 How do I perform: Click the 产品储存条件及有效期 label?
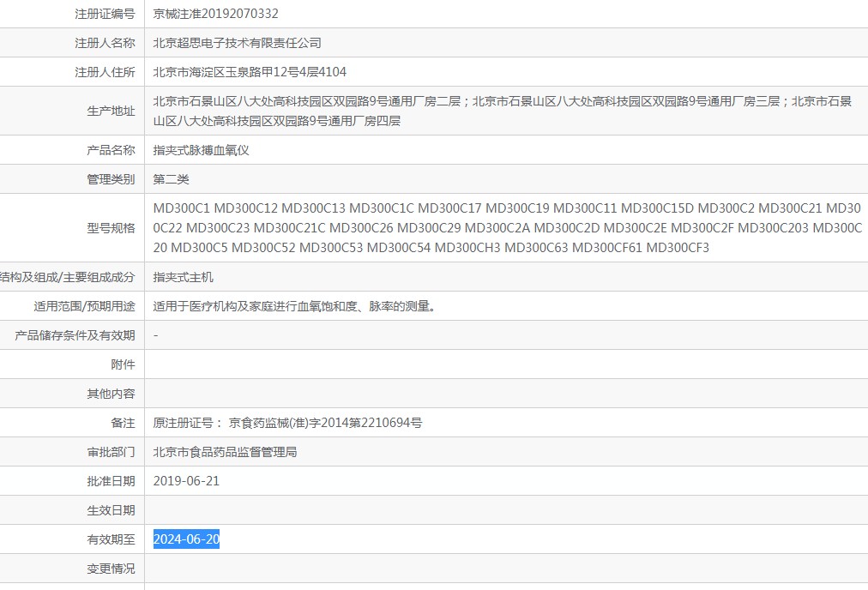click(75, 335)
